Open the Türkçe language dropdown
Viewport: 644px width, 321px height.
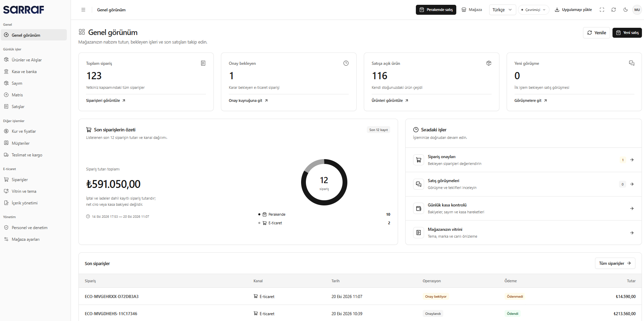tap(503, 10)
